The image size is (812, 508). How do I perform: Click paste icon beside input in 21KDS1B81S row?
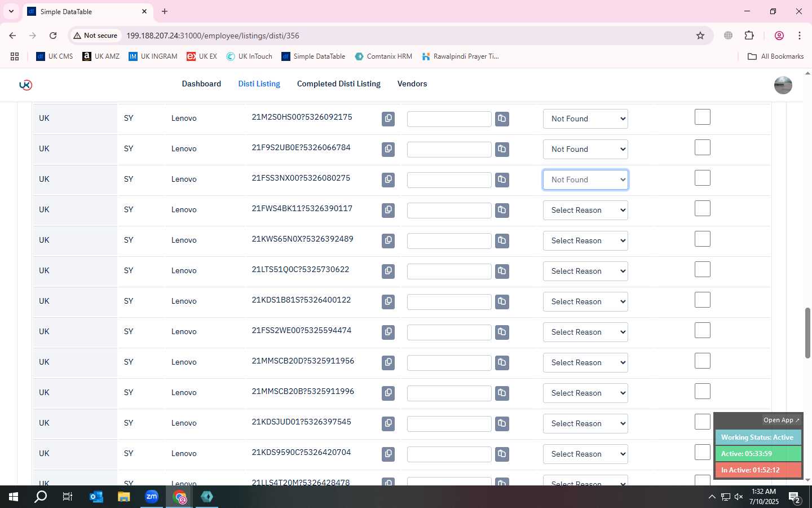click(502, 301)
